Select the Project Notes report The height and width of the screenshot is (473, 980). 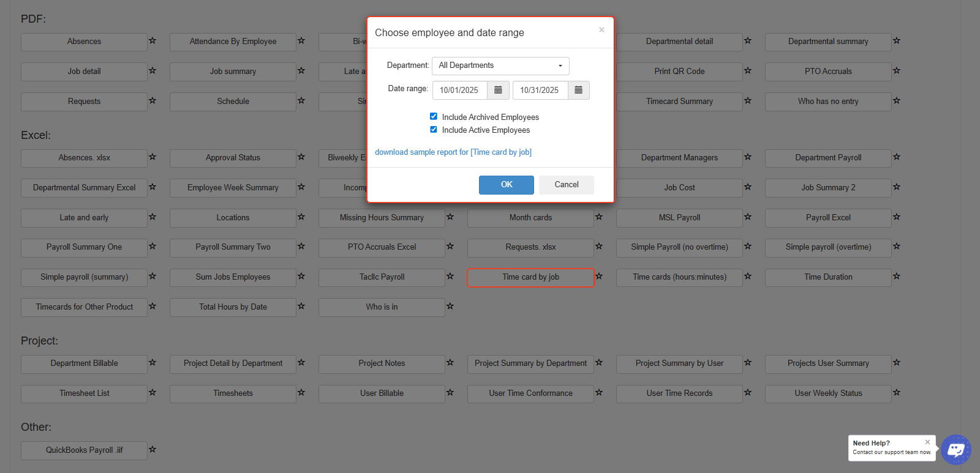(382, 363)
